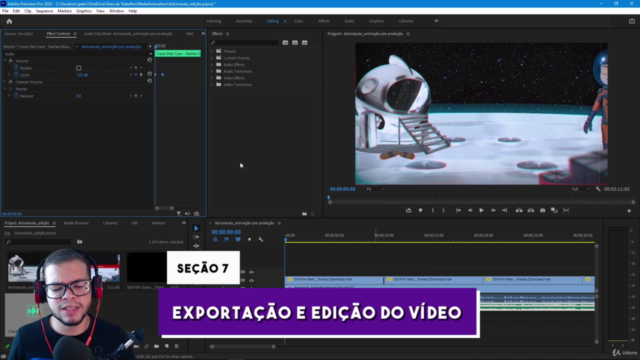Click Mark In bracket button

tap(433, 210)
